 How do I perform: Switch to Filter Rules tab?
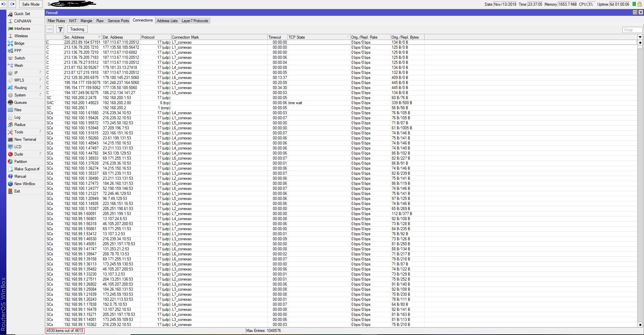56,21
